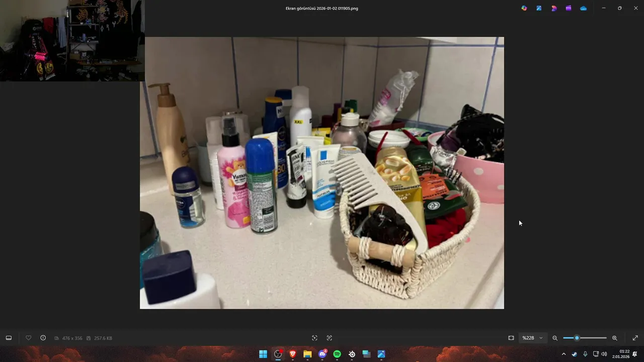This screenshot has width=644, height=362.
Task: Open Discord from the taskbar
Action: [323, 354]
